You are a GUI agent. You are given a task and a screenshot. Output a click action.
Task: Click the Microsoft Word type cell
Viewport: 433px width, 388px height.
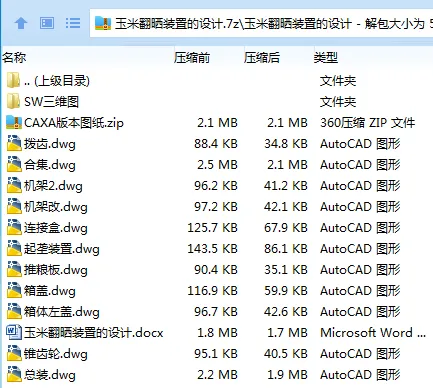[x=373, y=333]
